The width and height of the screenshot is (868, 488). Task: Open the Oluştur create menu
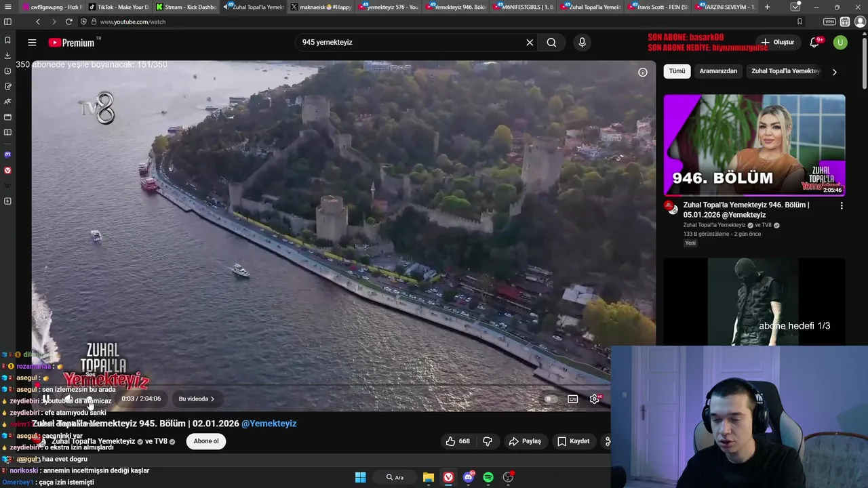(777, 42)
